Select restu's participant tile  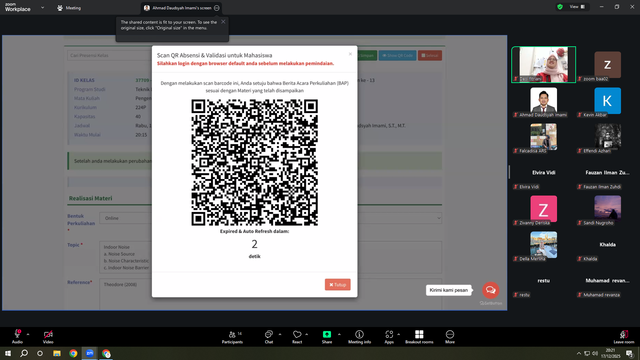click(x=543, y=281)
